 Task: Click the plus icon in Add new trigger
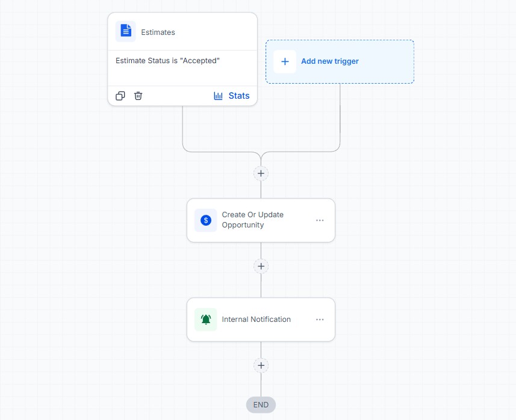285,61
